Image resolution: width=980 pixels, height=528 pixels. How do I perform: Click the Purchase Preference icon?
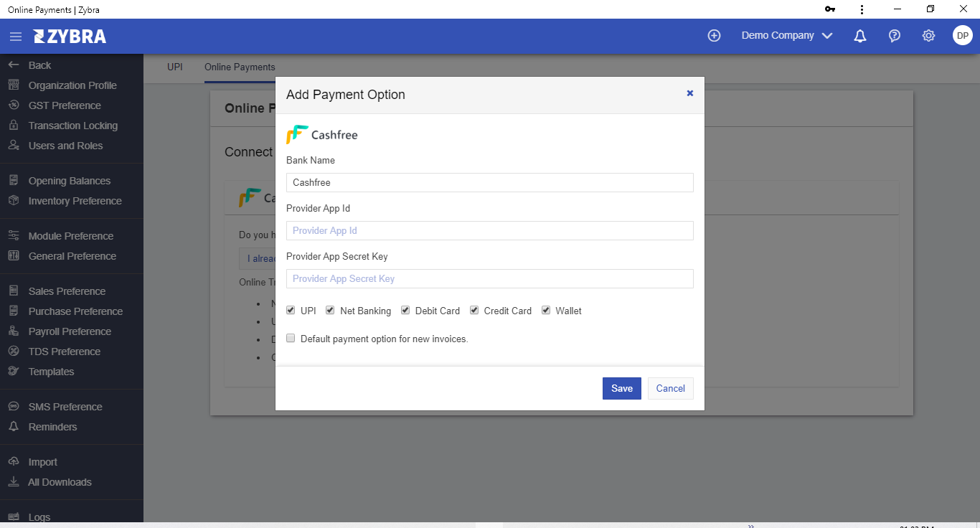(14, 311)
